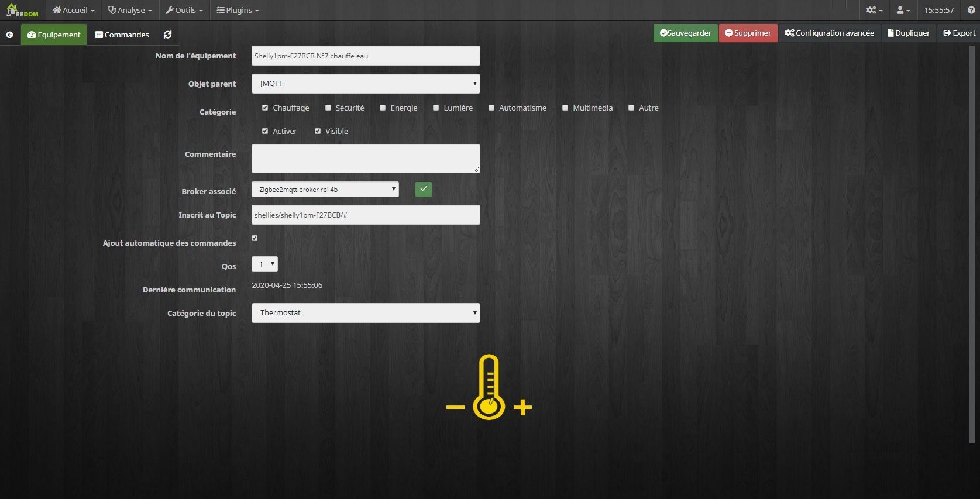Viewport: 980px width, 499px height.
Task: Click the Inscrit au Topic field
Action: 366,215
